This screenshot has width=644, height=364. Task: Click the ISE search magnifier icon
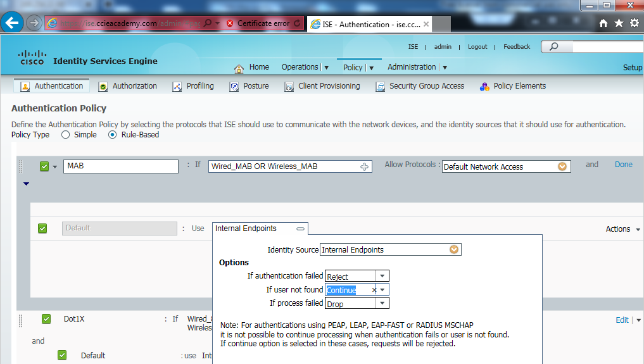(x=553, y=46)
